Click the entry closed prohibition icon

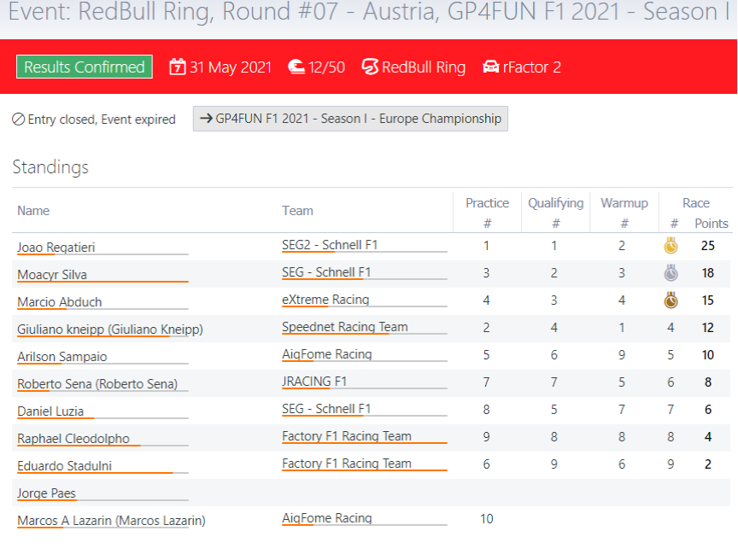(x=18, y=120)
